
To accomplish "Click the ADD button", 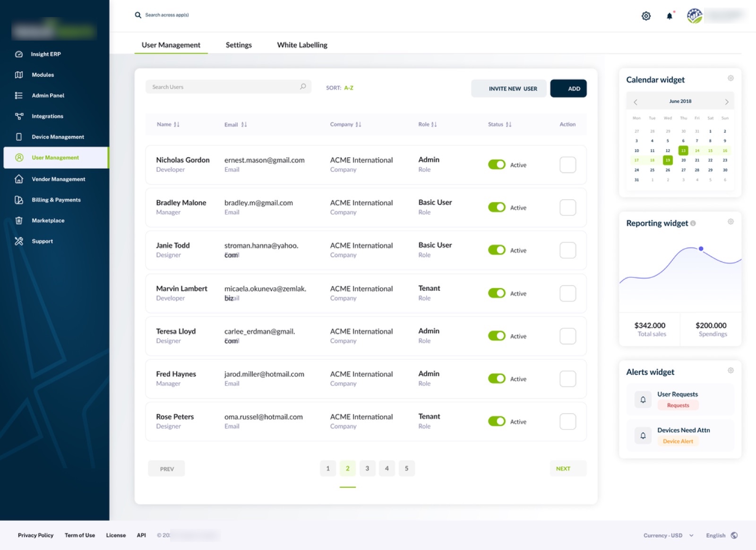I will point(568,88).
